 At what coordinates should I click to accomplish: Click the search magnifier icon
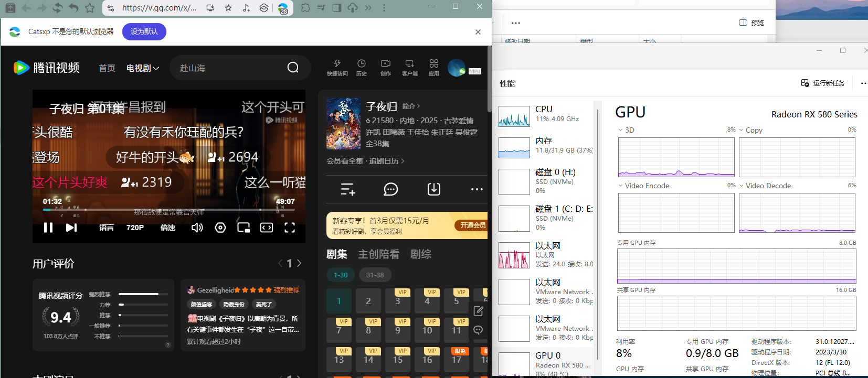tap(293, 68)
